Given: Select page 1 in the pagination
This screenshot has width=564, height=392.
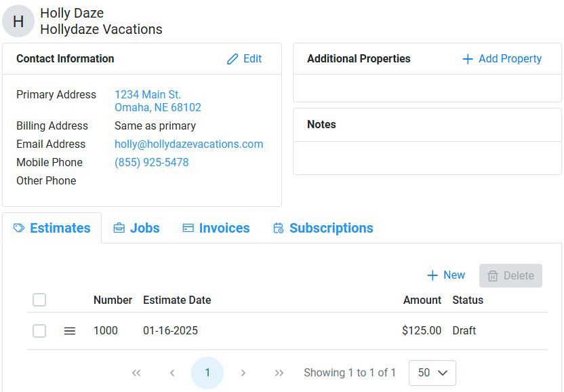Looking at the screenshot, I should (x=207, y=373).
